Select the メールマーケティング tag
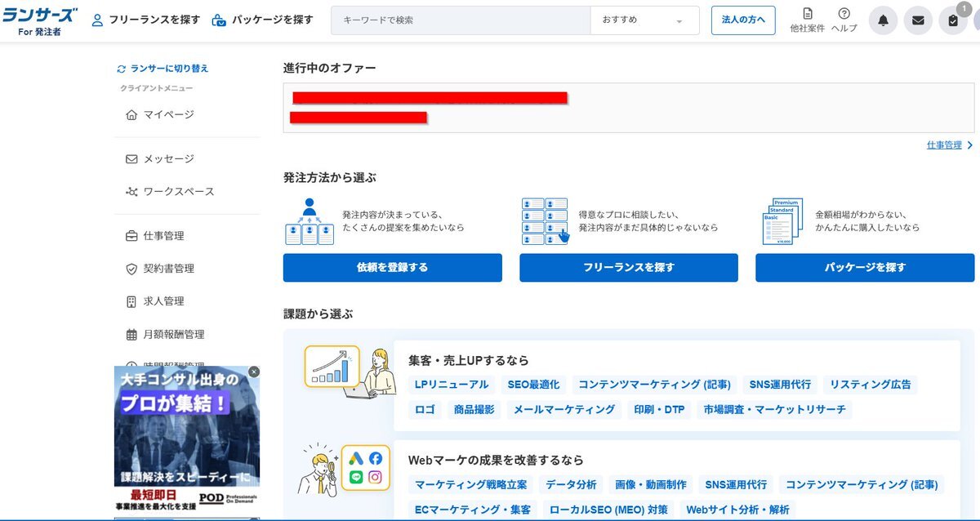Screen dimensions: 980x521 [564, 410]
